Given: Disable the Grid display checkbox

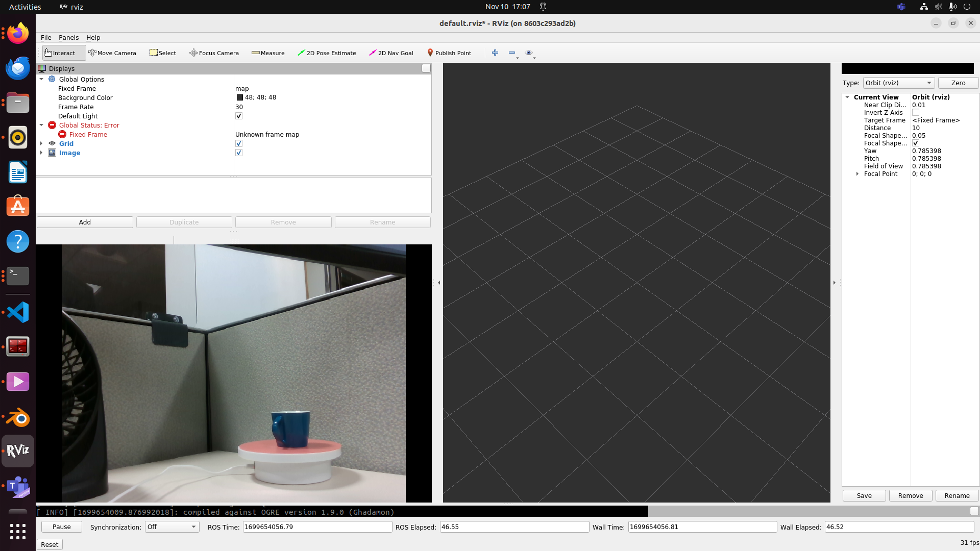Looking at the screenshot, I should [239, 144].
